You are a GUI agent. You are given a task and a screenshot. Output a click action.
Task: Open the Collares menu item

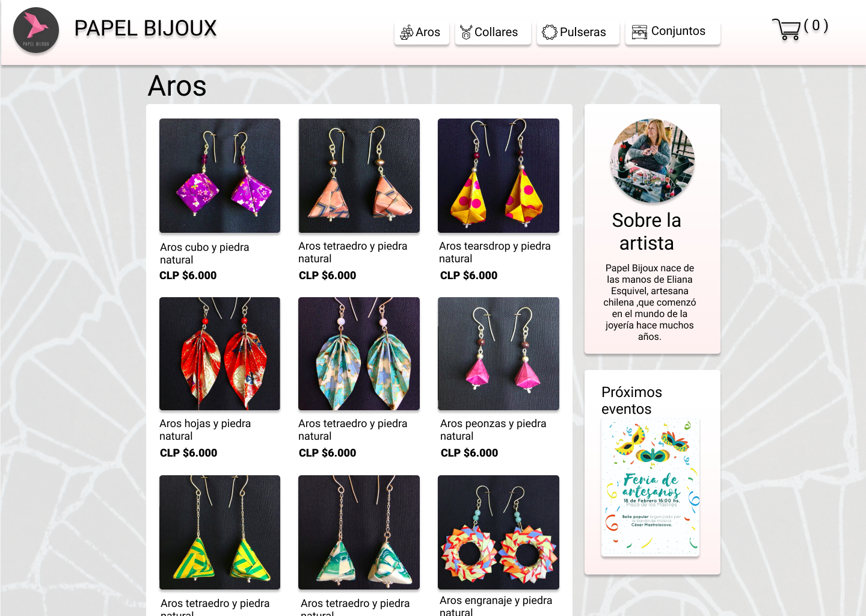point(493,32)
